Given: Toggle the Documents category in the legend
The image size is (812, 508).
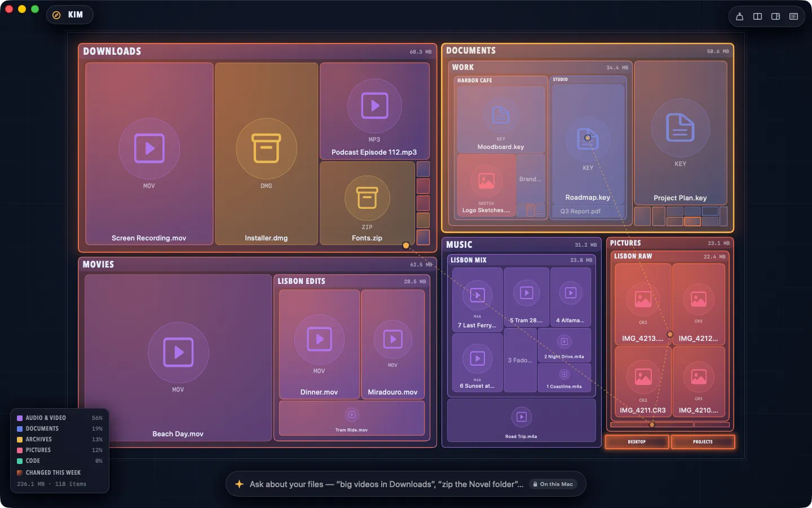Looking at the screenshot, I should coord(60,429).
